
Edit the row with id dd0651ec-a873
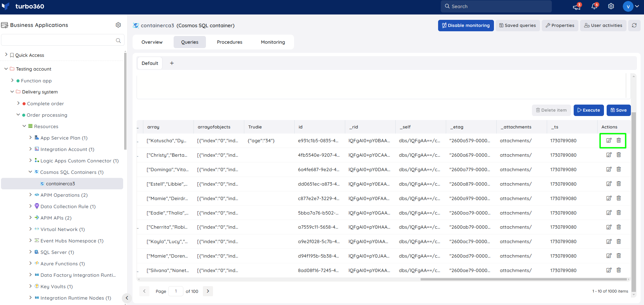[x=609, y=184]
